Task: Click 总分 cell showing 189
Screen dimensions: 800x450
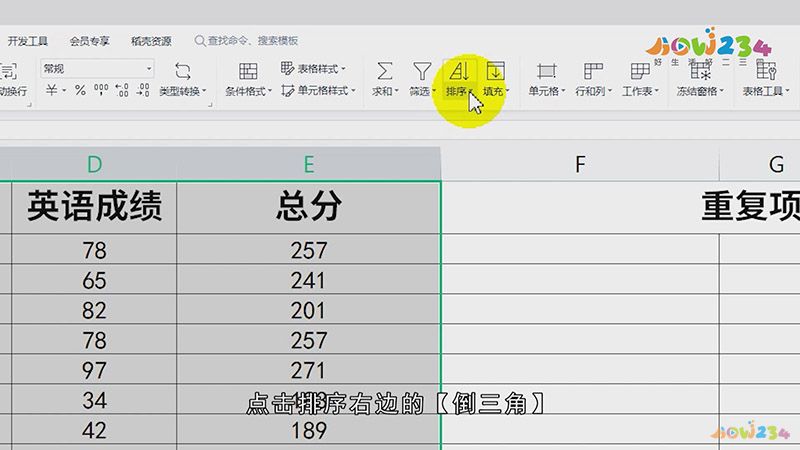Action: 309,430
